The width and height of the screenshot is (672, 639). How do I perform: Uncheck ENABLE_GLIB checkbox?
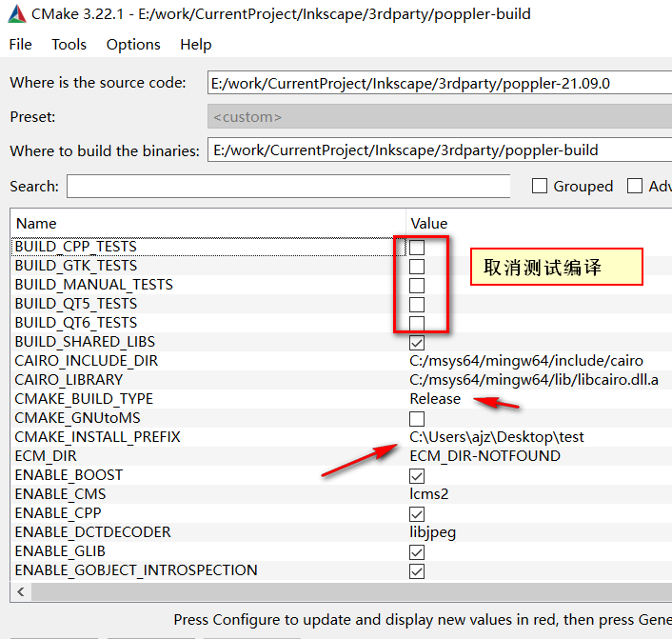pos(417,552)
